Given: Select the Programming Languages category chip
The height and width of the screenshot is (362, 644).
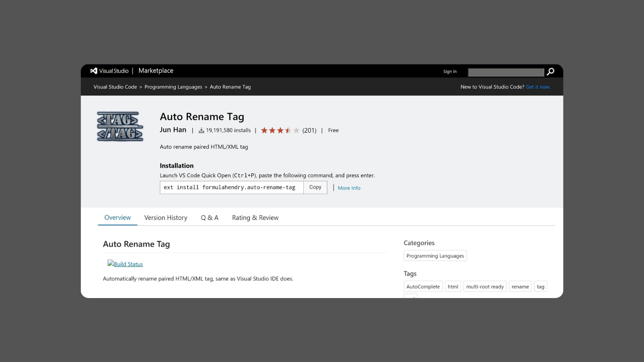Looking at the screenshot, I should [435, 256].
